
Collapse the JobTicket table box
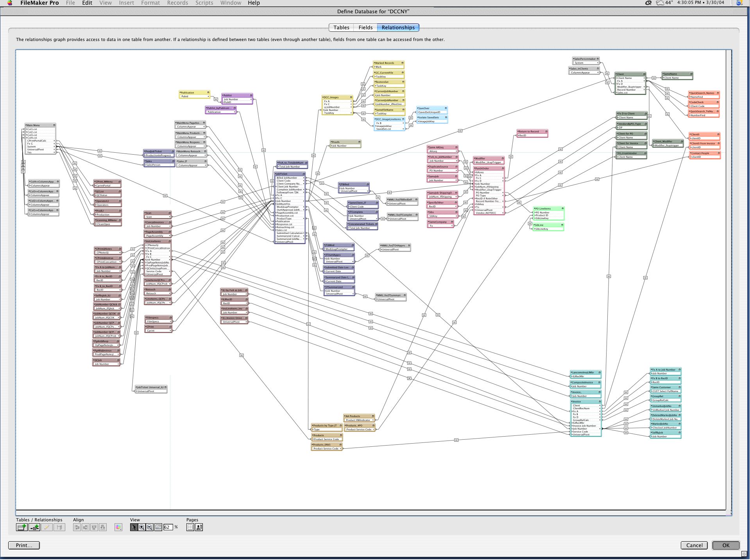[x=304, y=174]
